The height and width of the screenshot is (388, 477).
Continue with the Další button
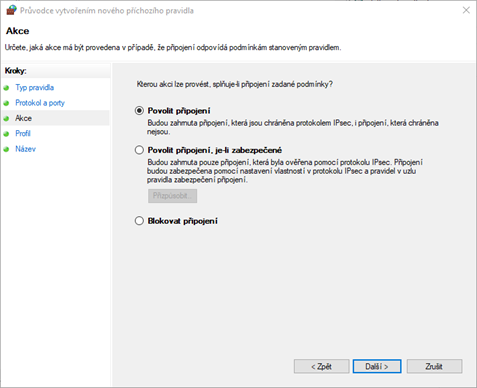[x=377, y=366]
